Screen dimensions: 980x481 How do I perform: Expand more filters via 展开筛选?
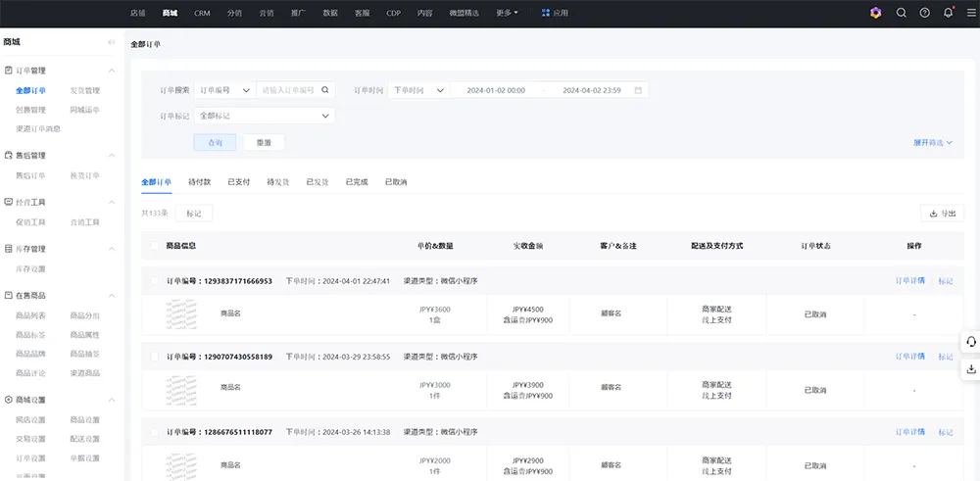(933, 142)
